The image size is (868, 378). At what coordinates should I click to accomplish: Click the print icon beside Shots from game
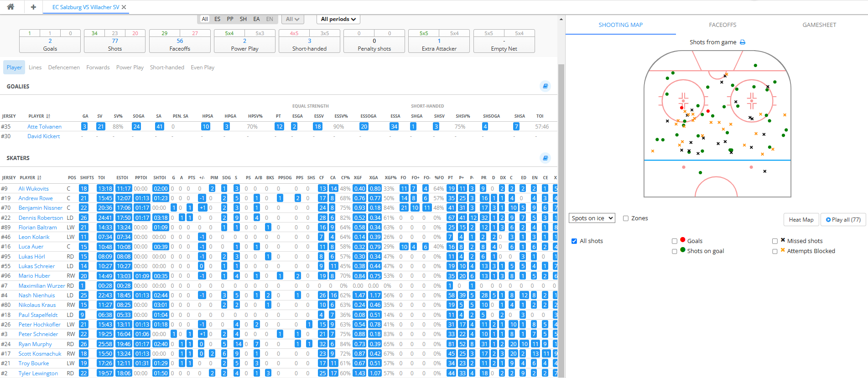click(743, 42)
